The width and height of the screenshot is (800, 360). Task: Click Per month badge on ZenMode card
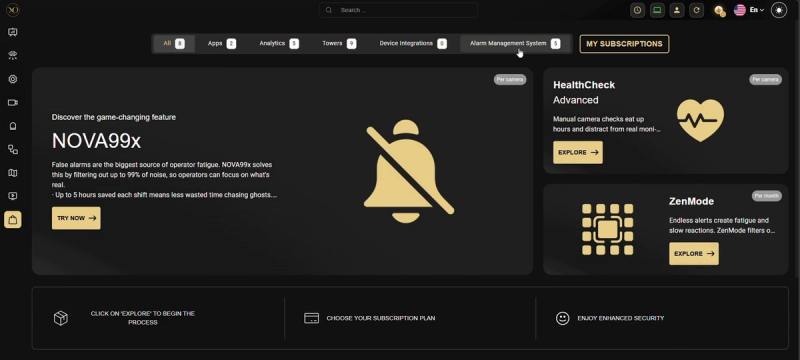[x=766, y=196]
